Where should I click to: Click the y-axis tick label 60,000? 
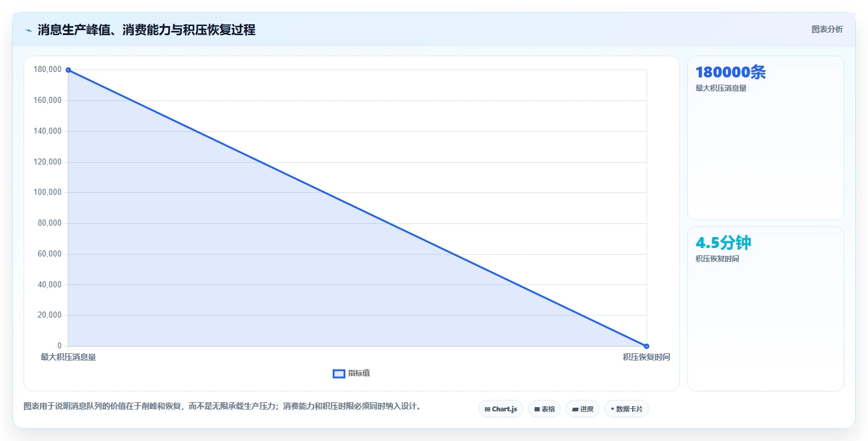coord(50,254)
